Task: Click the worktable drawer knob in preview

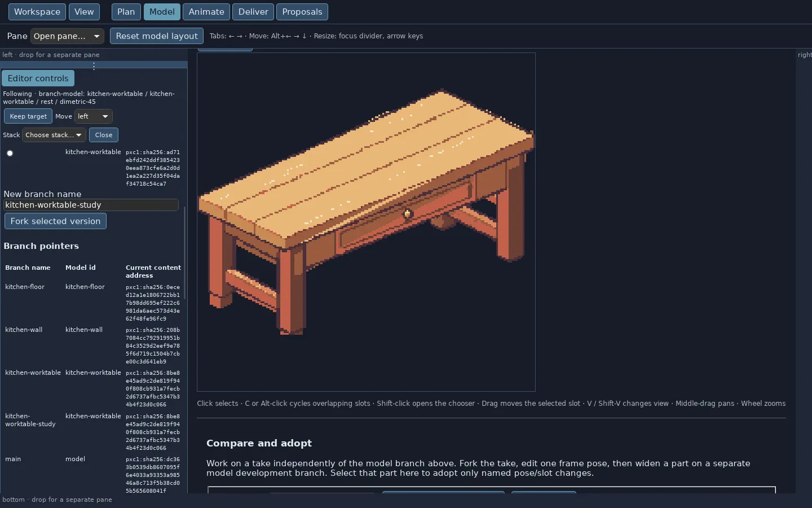Action: 407,213
